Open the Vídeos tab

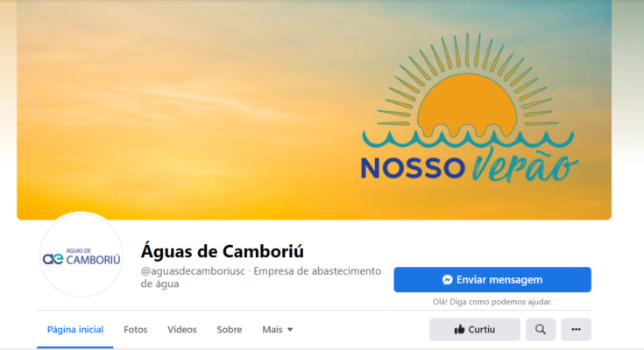tap(182, 330)
